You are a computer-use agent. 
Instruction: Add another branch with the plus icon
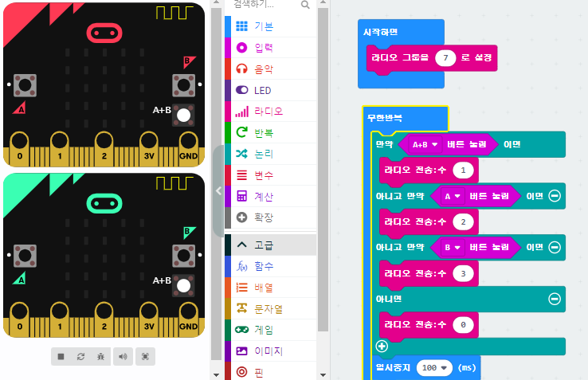(382, 346)
